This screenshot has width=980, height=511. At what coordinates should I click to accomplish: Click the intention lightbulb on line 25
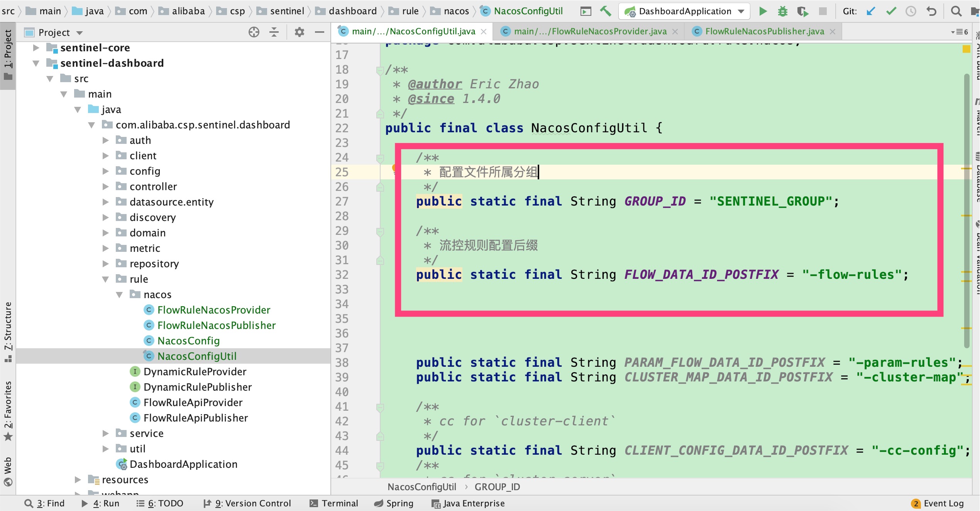tap(394, 169)
